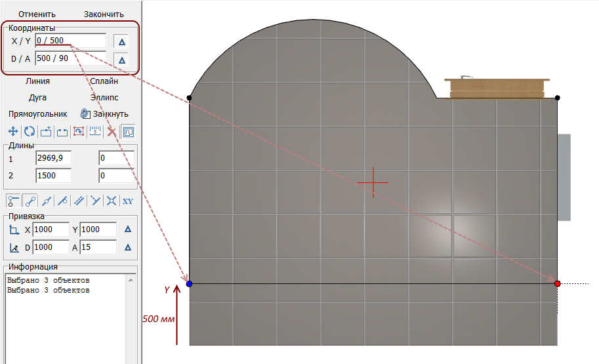Toggle the endpoint snap button
This screenshot has width=599, height=364.
(12, 201)
